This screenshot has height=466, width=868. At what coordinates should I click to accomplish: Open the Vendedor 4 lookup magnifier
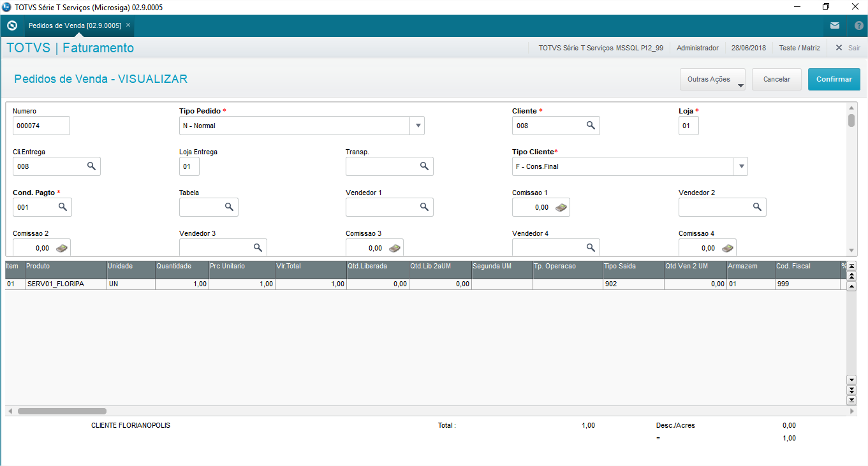point(591,248)
